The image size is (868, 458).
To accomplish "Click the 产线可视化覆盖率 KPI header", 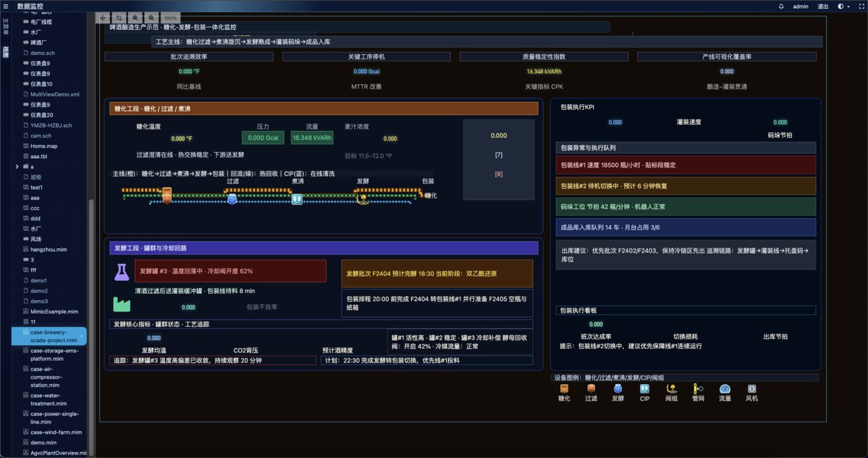I will pos(726,57).
